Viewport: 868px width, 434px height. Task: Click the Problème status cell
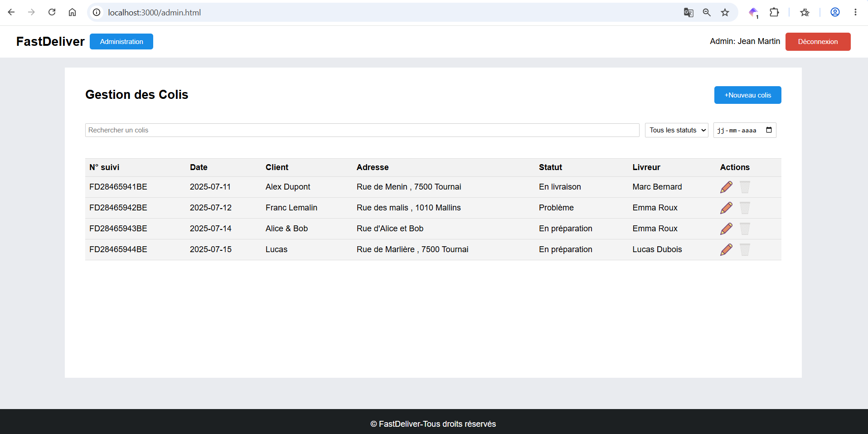tap(556, 208)
